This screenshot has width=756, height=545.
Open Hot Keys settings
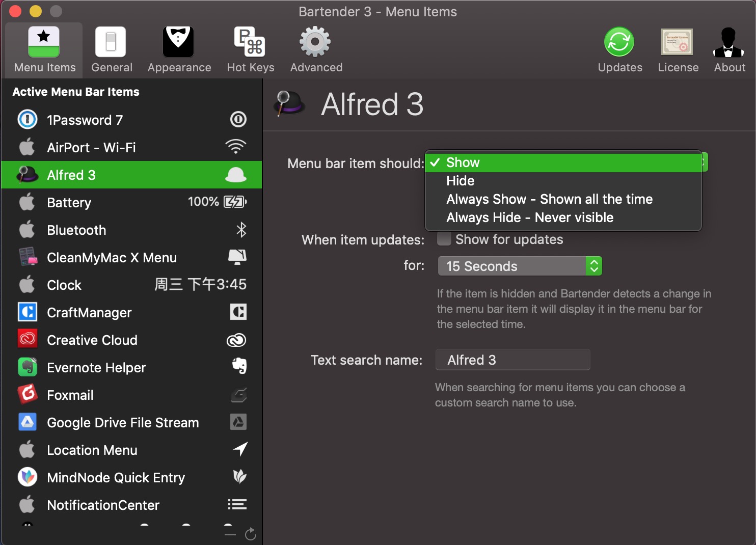[250, 50]
